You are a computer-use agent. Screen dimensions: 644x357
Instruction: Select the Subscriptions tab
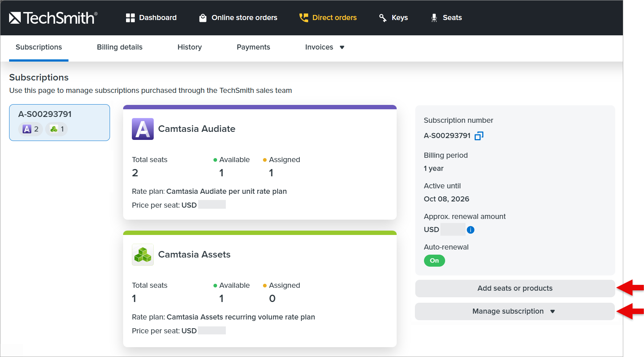(39, 47)
